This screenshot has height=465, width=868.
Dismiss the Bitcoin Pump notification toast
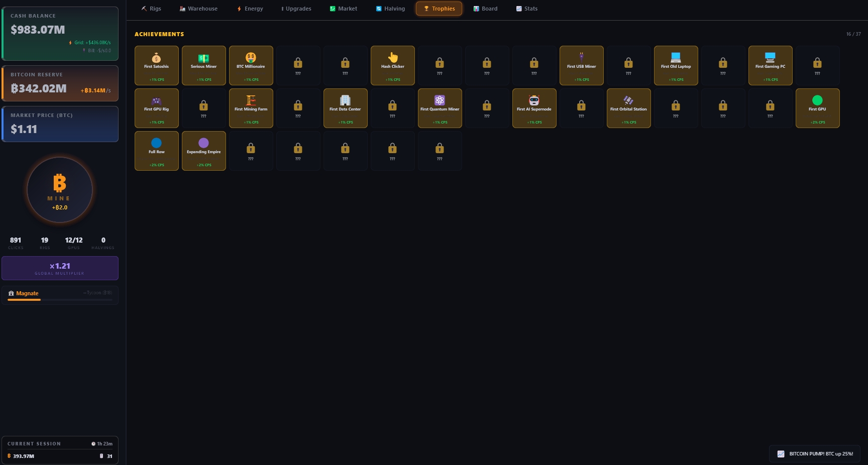815,453
